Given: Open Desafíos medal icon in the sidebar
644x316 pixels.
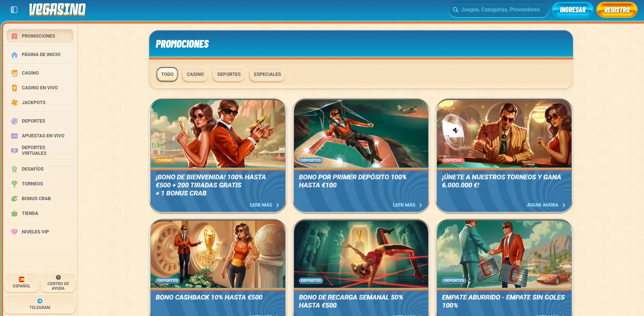Looking at the screenshot, I should (x=14, y=169).
